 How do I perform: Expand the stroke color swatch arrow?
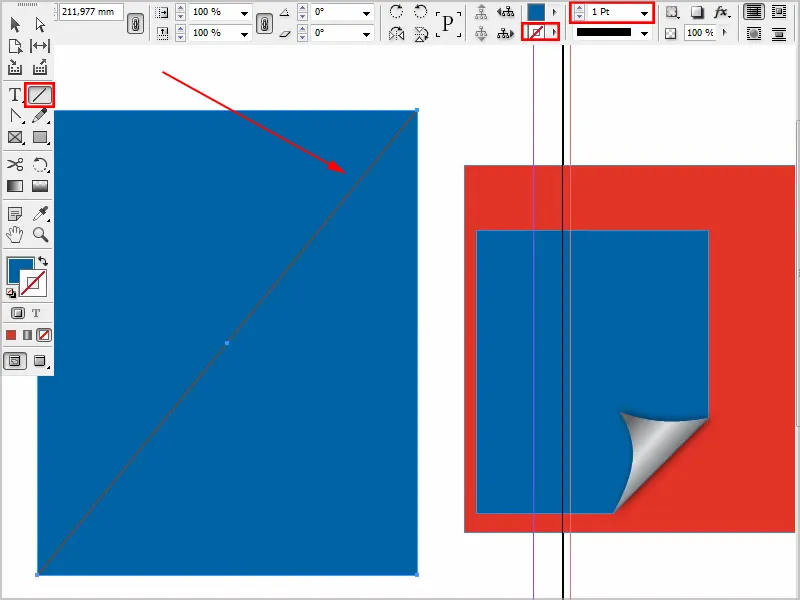pyautogui.click(x=554, y=33)
